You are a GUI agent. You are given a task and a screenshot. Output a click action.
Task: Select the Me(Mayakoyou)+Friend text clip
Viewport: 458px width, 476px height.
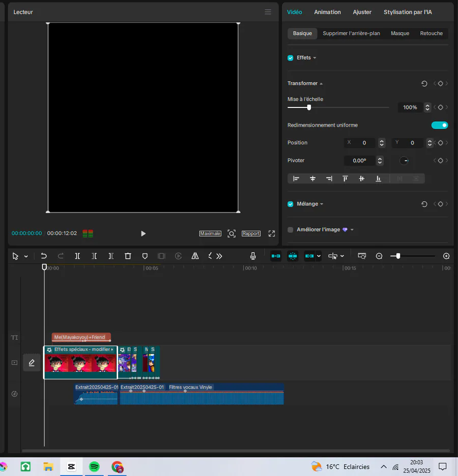point(81,337)
